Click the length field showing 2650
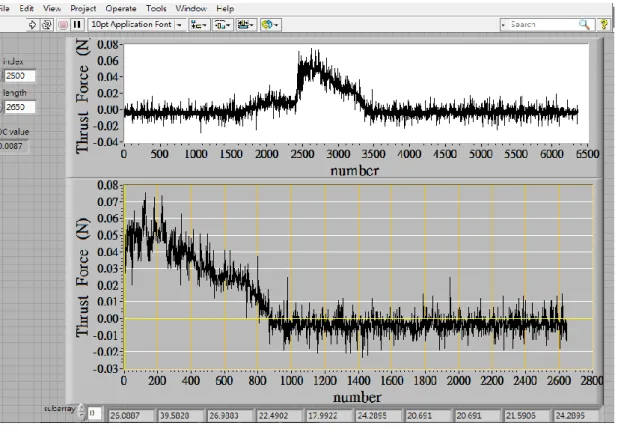 (x=20, y=107)
